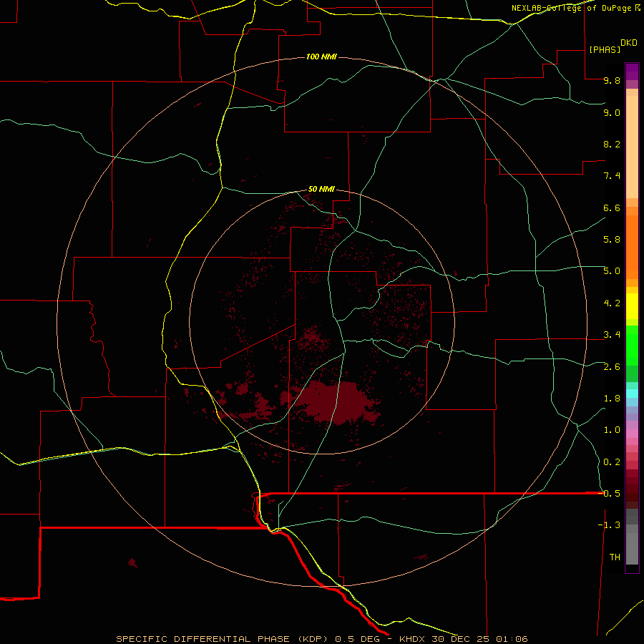The image size is (644, 644).
Task: Select the 5.0 legend value
Action: coord(612,271)
